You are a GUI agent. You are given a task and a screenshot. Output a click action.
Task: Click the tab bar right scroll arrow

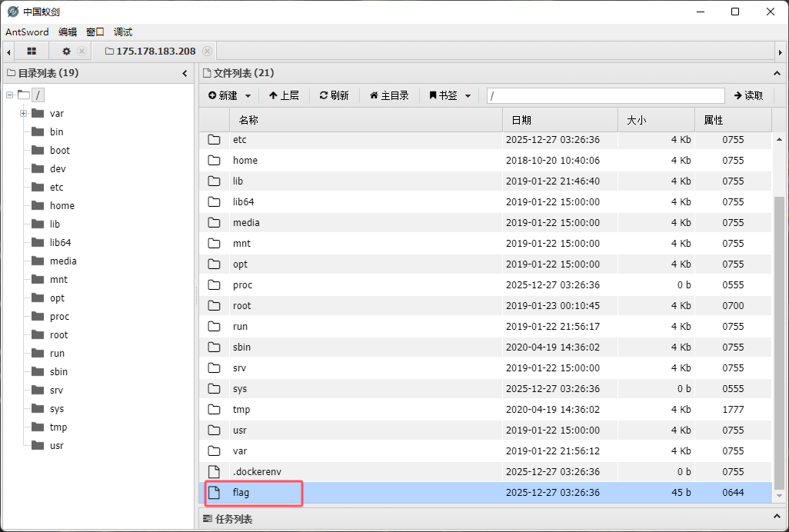tap(781, 52)
